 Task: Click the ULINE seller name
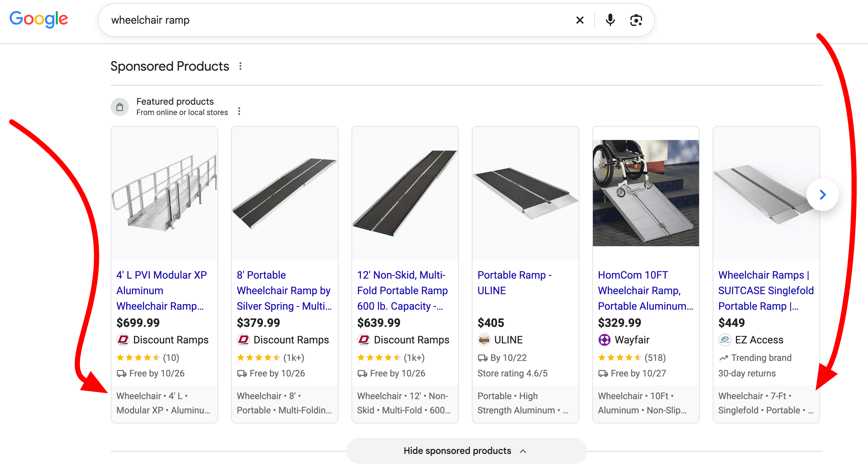click(508, 340)
